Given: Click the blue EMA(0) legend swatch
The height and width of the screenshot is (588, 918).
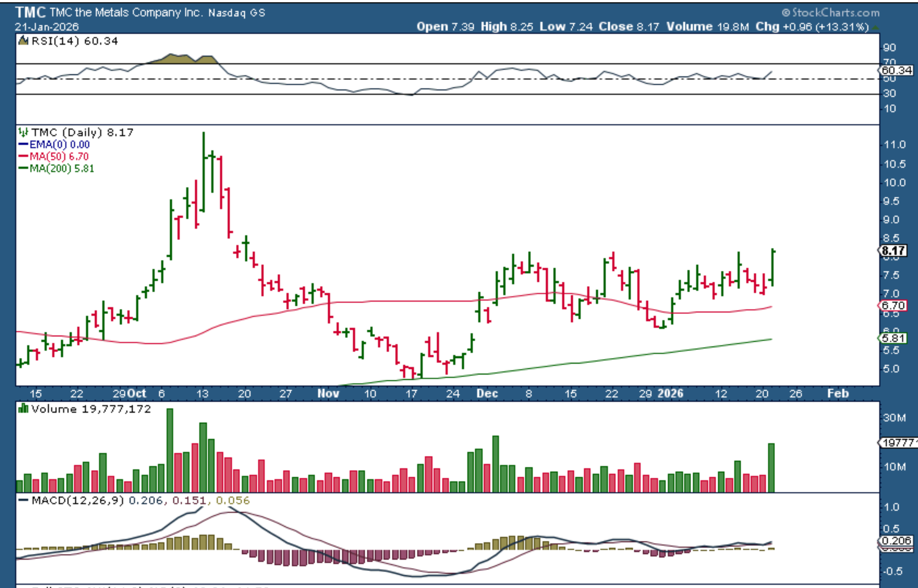Looking at the screenshot, I should click(x=23, y=145).
